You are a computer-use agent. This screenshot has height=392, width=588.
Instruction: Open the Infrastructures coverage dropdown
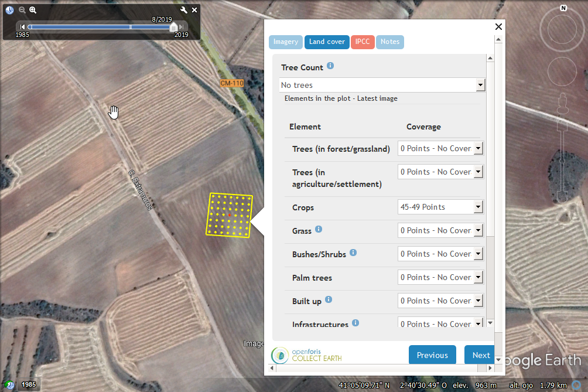[440, 322]
